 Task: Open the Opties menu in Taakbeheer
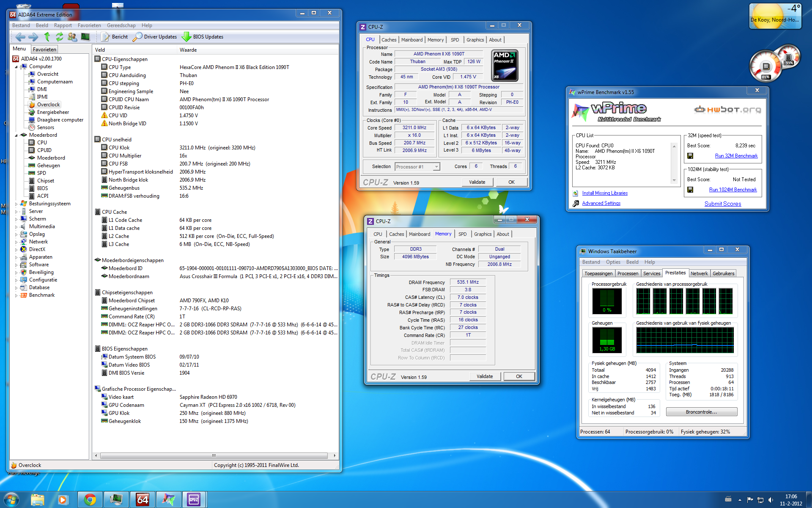pos(613,262)
